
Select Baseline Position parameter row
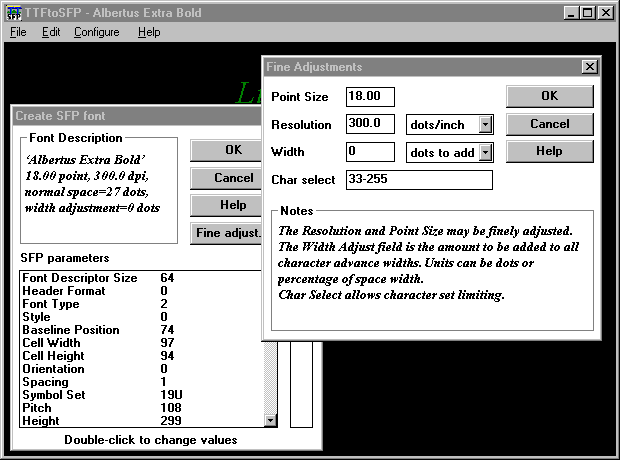coord(142,330)
